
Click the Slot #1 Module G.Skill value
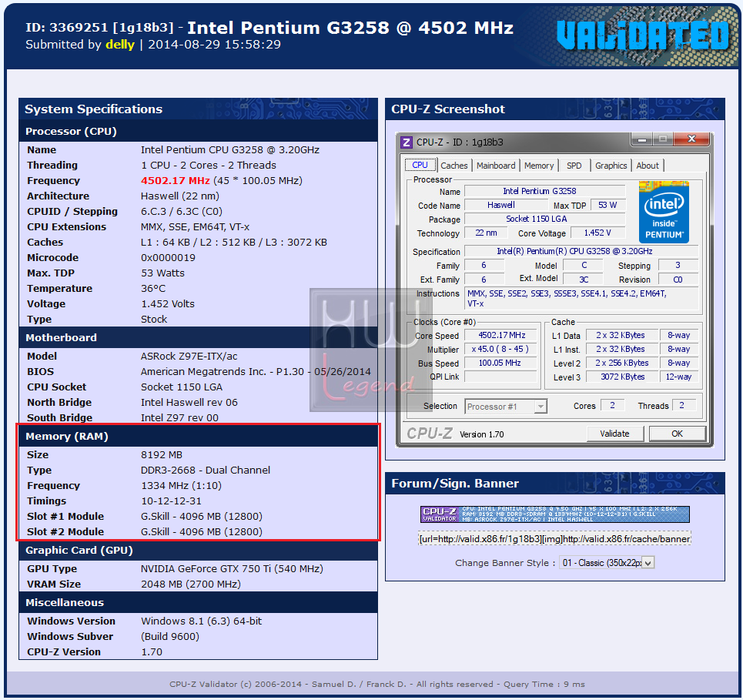[202, 517]
